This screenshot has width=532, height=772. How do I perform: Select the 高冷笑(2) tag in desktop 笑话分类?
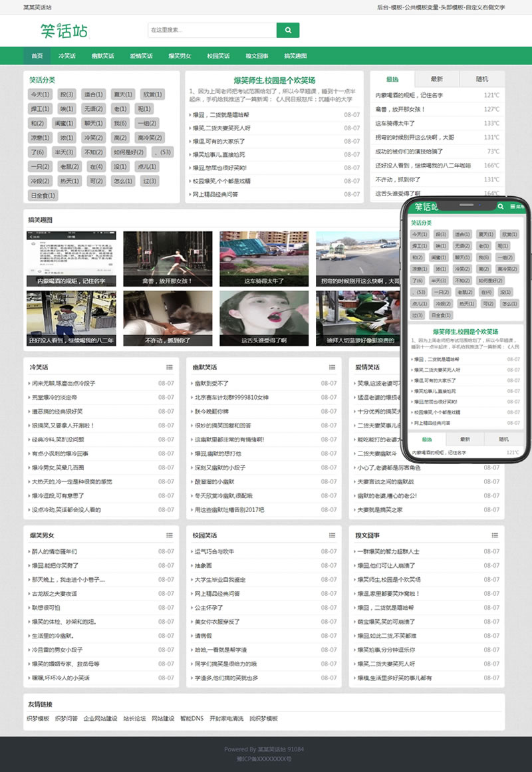click(149, 138)
